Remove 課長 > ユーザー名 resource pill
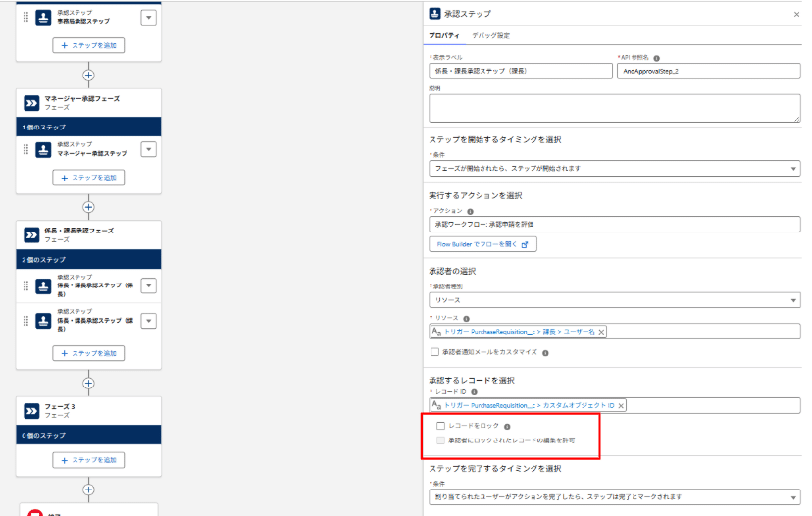This screenshot has width=812, height=516. [601, 333]
